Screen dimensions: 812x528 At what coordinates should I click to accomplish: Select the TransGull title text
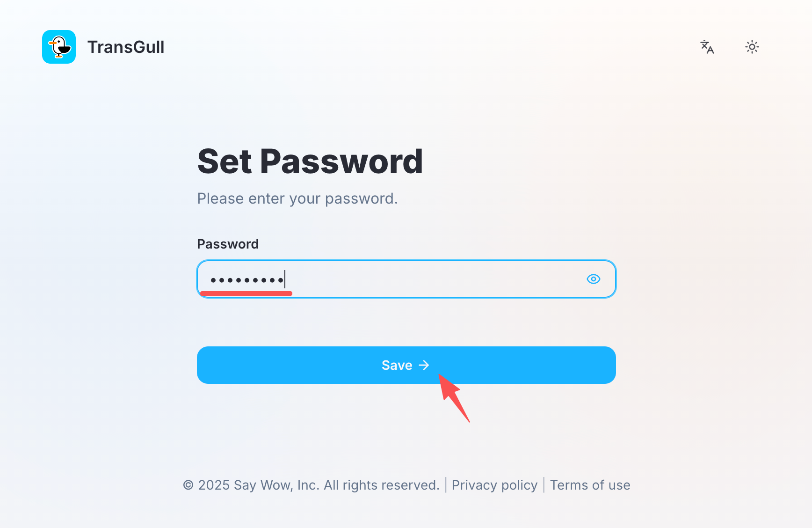pyautogui.click(x=126, y=46)
